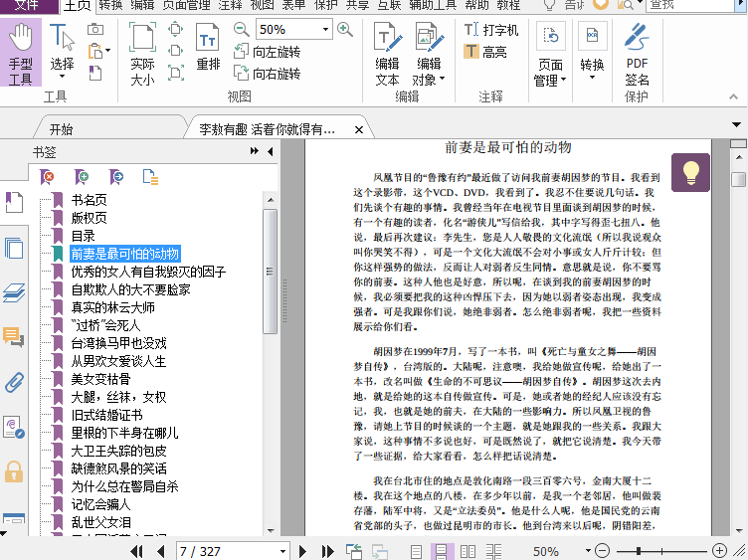Viewport: 748px width, 560px height.
Task: Open the Security lock panel icon
Action: [x=14, y=471]
